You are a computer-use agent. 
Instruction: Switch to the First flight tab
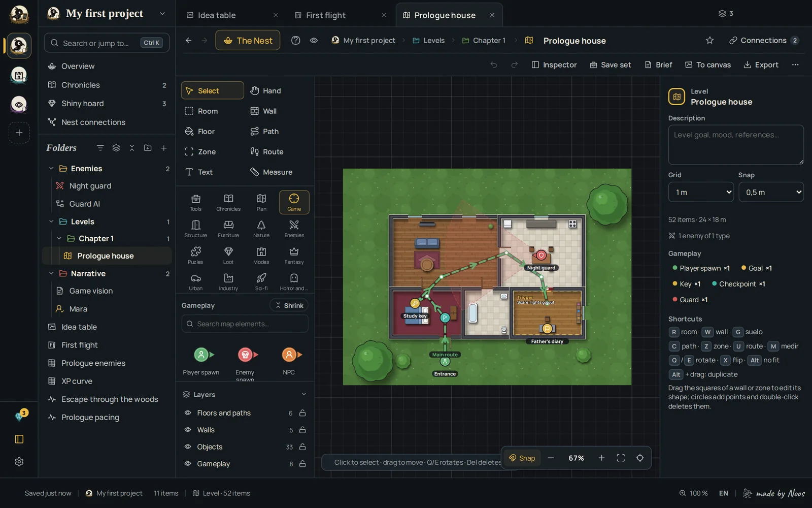click(326, 15)
